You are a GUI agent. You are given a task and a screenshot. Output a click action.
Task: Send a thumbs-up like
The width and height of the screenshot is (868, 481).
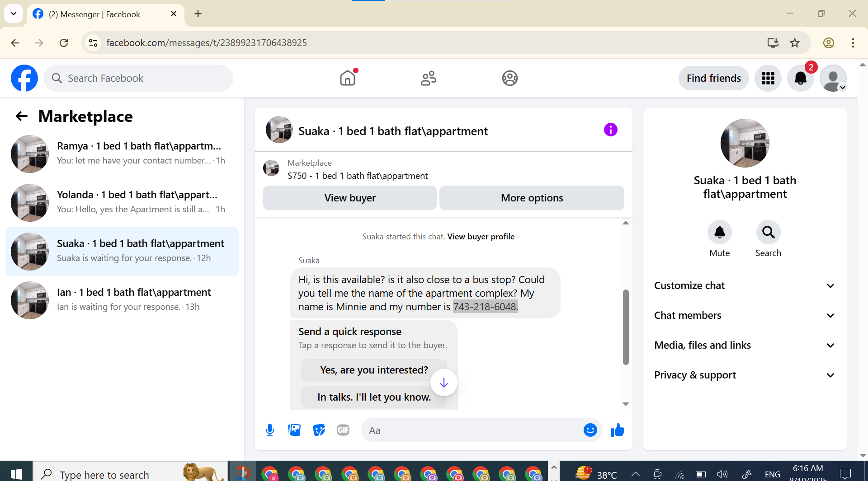click(617, 430)
